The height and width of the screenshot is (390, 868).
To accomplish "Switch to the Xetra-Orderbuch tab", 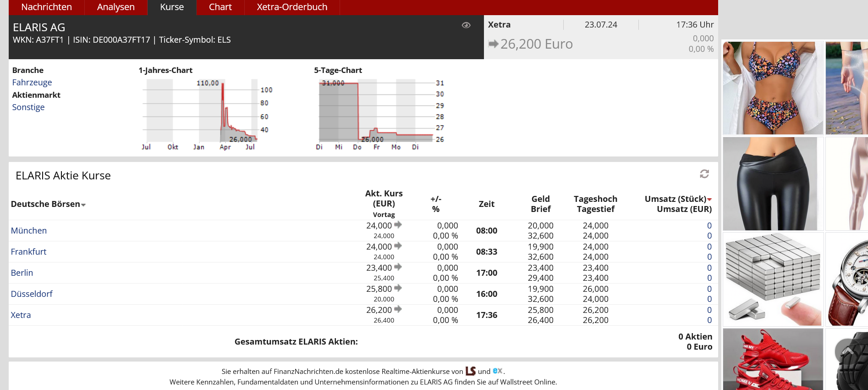I will tap(292, 7).
